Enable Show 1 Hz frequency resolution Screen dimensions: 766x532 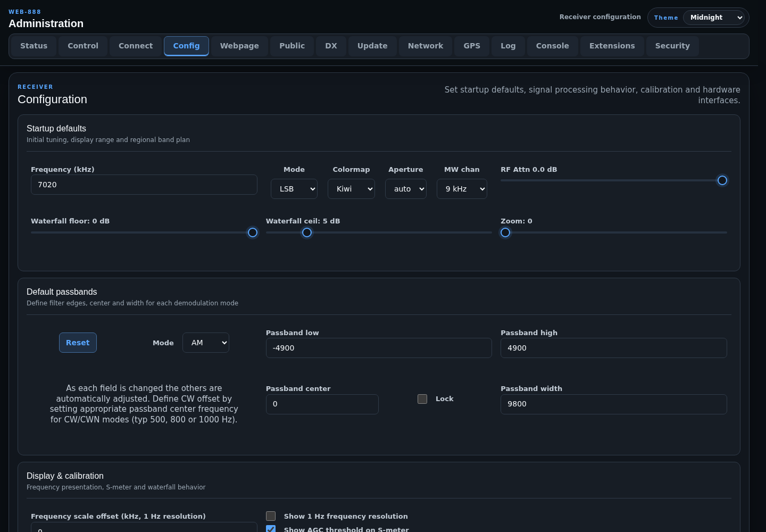(271, 516)
